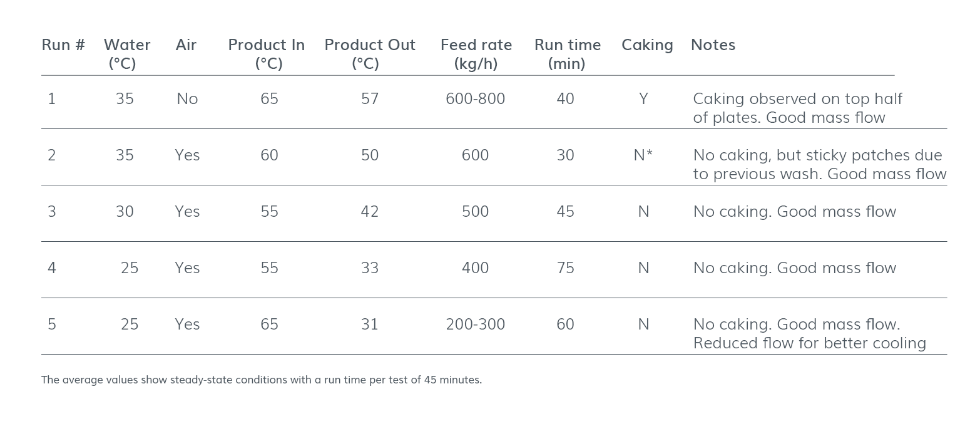Click the 'No' air value in run 1
This screenshot has width=980, height=421.
(x=186, y=99)
